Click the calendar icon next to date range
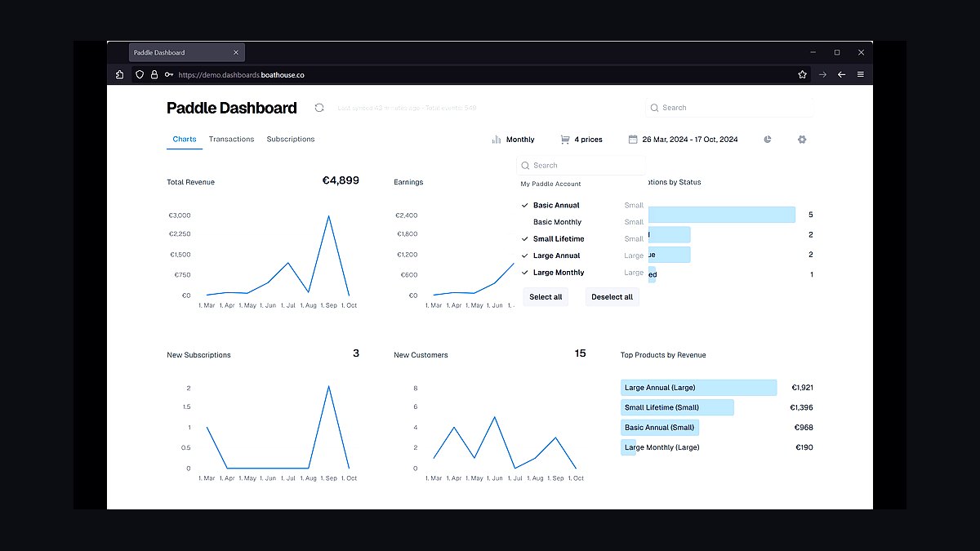This screenshot has width=980, height=551. tap(633, 140)
